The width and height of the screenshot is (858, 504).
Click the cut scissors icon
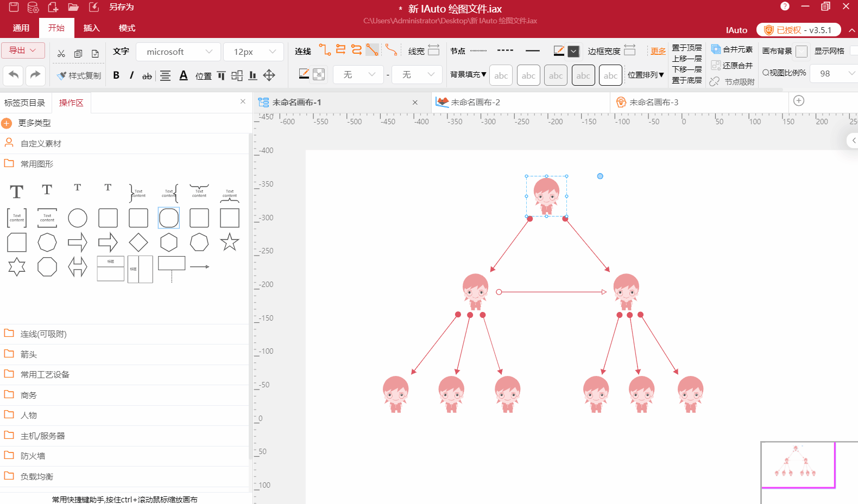coord(61,53)
